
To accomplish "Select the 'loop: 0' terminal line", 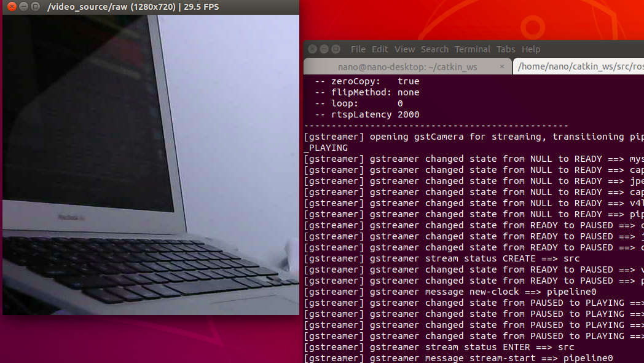I will coord(359,103).
